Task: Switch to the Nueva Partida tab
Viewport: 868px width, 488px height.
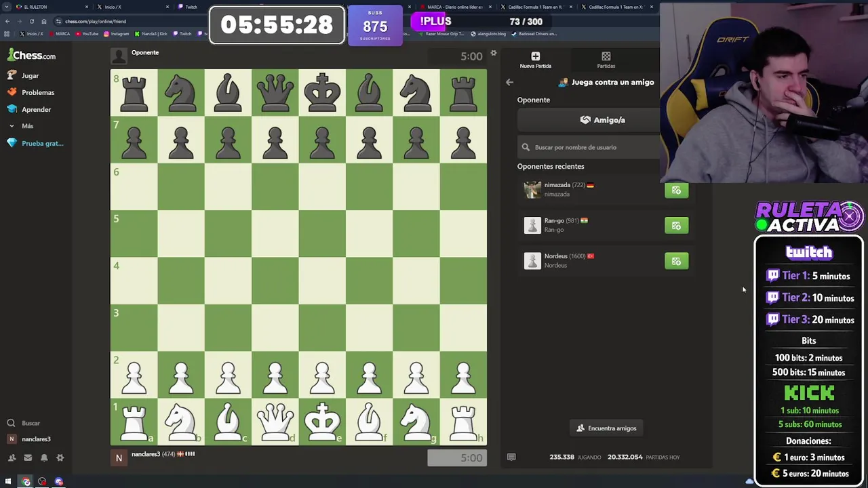Action: [x=536, y=60]
